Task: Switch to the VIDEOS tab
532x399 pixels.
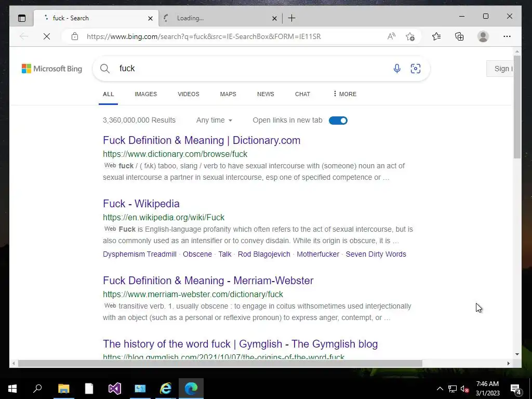Action: pyautogui.click(x=188, y=95)
